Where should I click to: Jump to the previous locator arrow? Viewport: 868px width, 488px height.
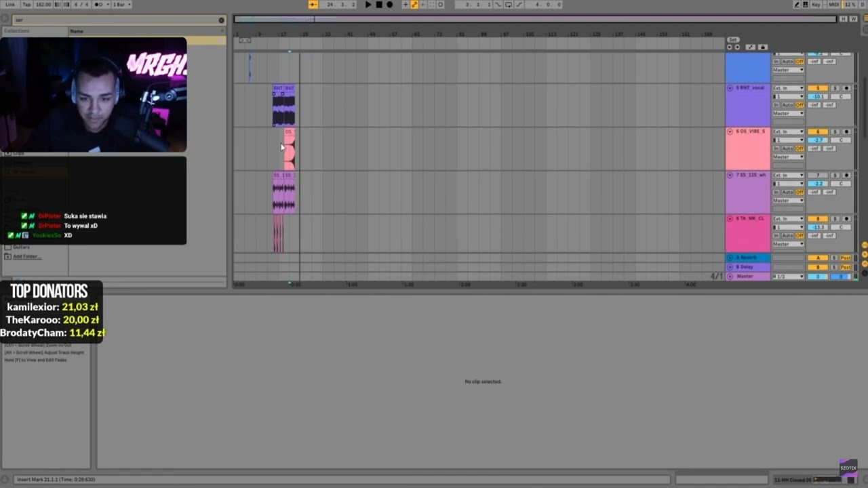click(730, 47)
